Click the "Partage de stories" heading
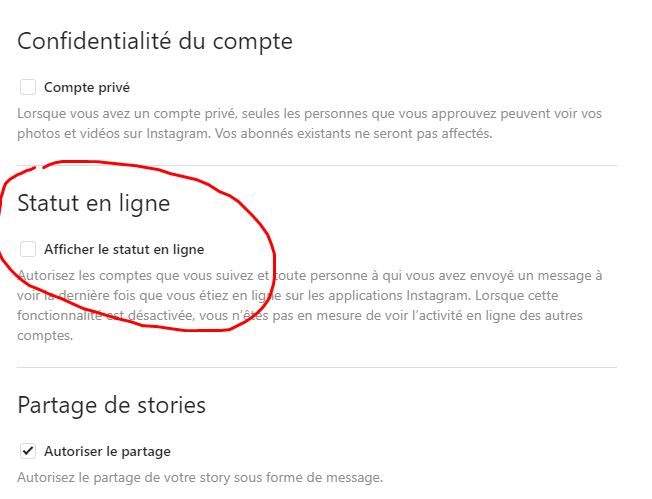The image size is (652, 499). 112,405
